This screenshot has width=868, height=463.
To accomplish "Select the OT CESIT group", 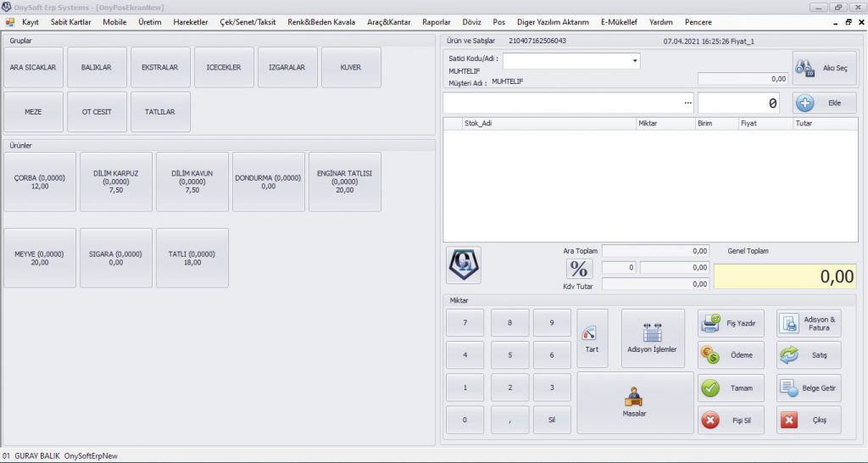I will click(x=97, y=112).
